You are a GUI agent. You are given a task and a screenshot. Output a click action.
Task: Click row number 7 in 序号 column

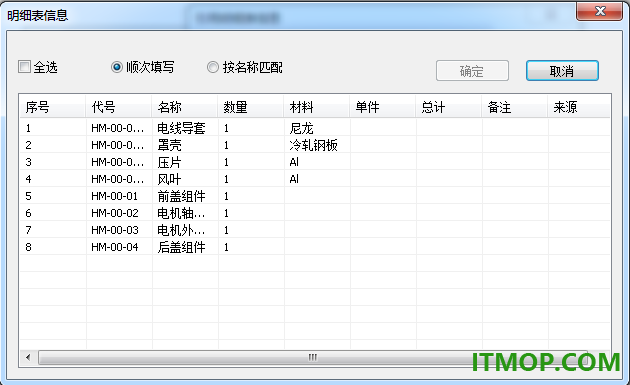(x=28, y=230)
